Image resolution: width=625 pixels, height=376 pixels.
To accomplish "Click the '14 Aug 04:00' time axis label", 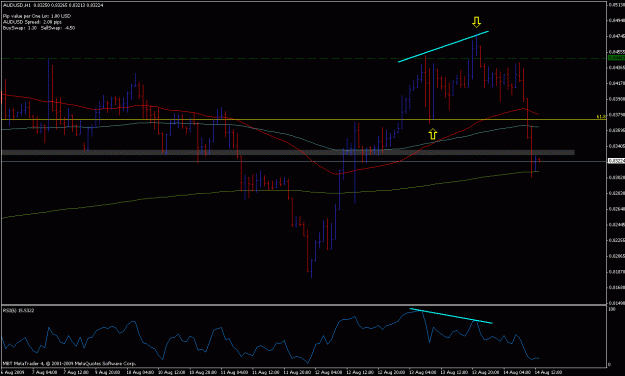I will pyautogui.click(x=517, y=372).
